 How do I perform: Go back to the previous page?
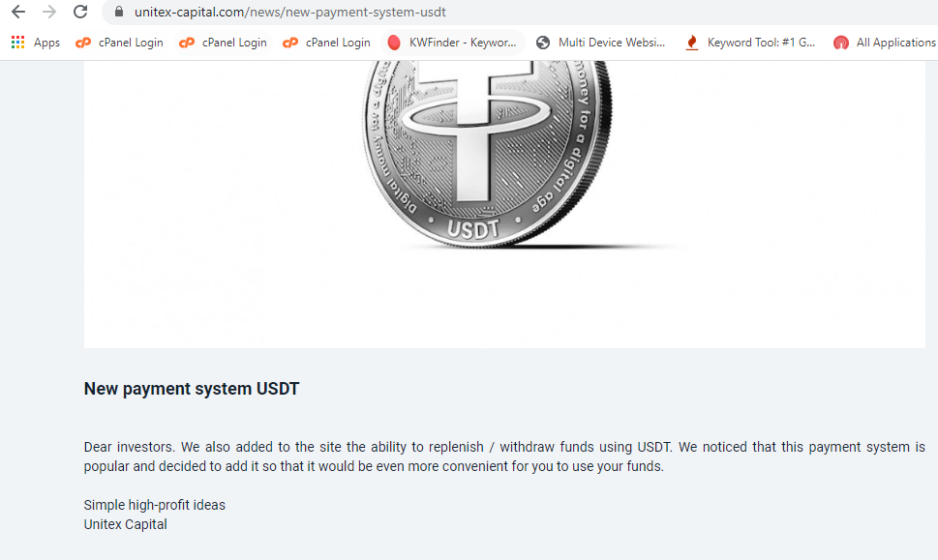pyautogui.click(x=18, y=12)
